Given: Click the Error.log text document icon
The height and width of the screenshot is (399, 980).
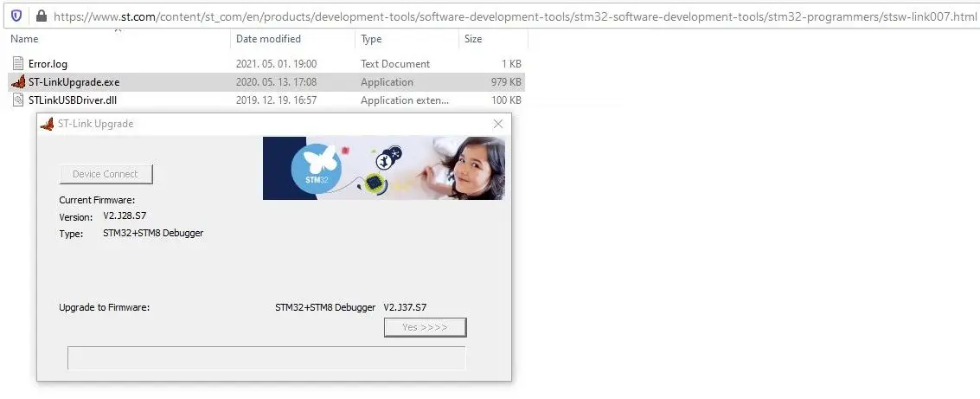Looking at the screenshot, I should [x=18, y=63].
